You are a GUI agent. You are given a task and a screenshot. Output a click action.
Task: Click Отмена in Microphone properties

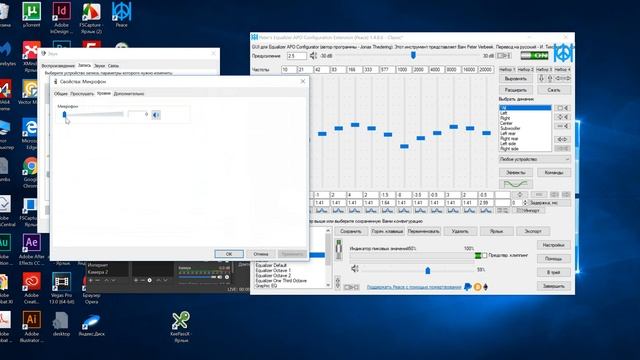pyautogui.click(x=261, y=254)
